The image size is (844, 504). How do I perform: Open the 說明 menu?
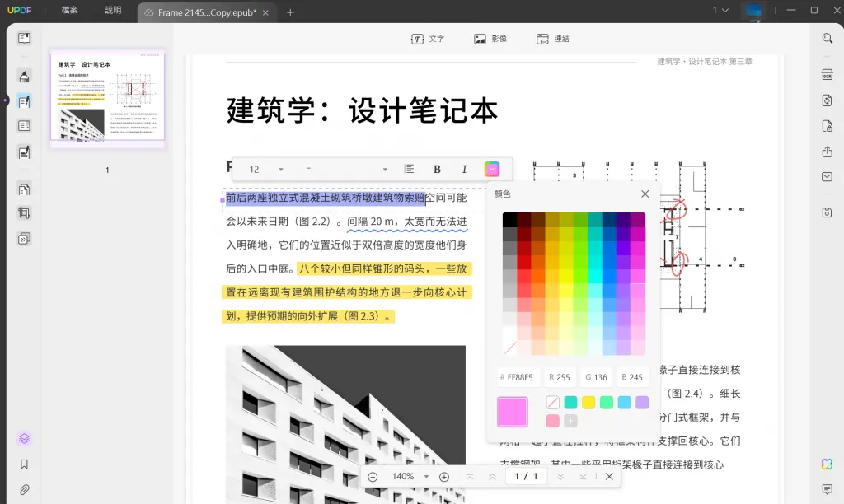[113, 10]
